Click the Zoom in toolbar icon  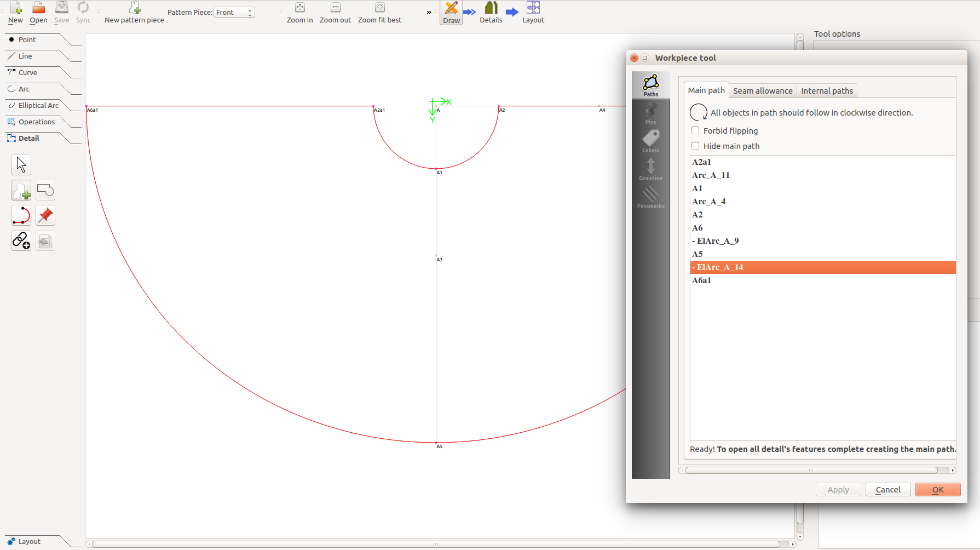click(299, 13)
